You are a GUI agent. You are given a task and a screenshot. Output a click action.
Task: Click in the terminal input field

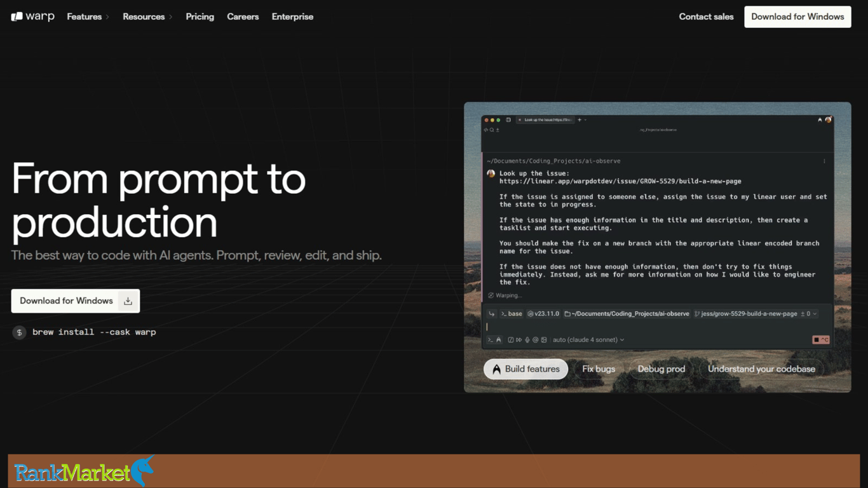[x=658, y=327]
